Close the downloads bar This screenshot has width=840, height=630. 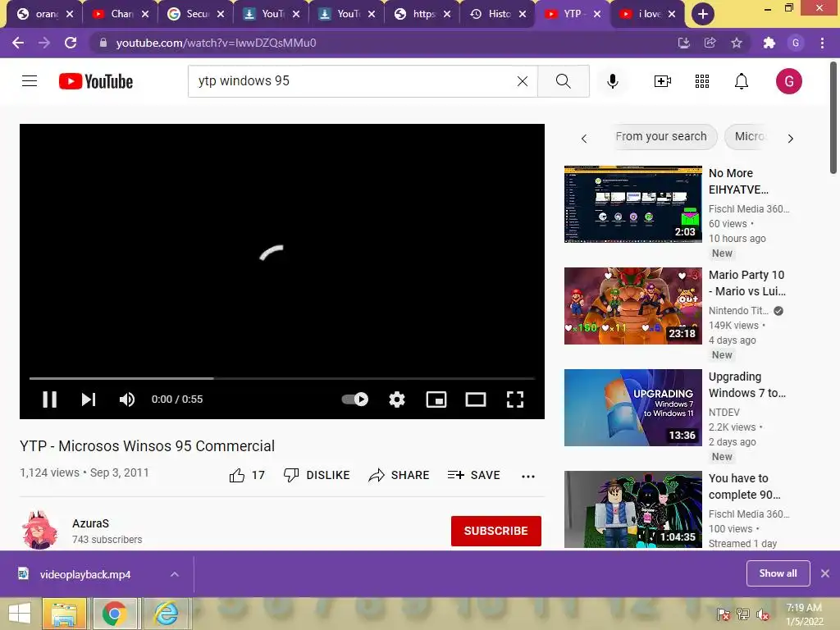coord(825,573)
